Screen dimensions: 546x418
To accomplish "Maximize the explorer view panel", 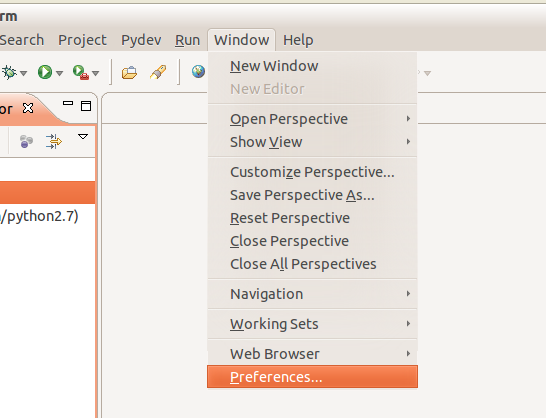I will coord(86,106).
